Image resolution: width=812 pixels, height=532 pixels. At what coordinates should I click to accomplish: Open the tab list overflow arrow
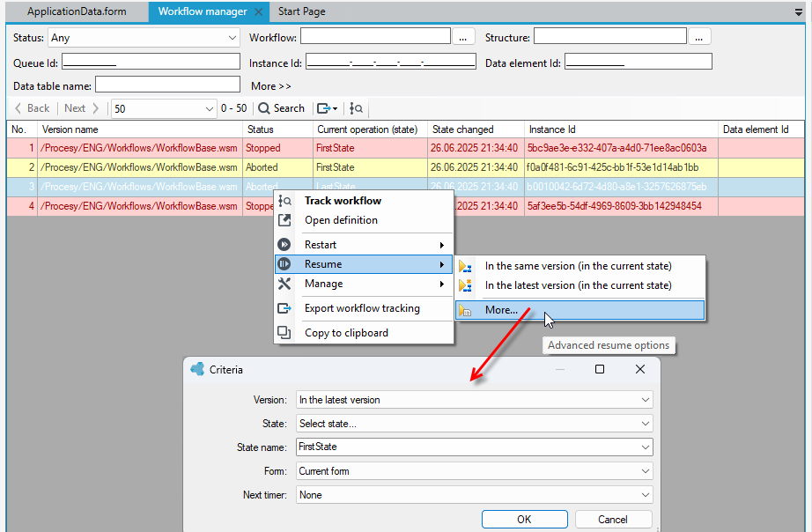point(799,12)
